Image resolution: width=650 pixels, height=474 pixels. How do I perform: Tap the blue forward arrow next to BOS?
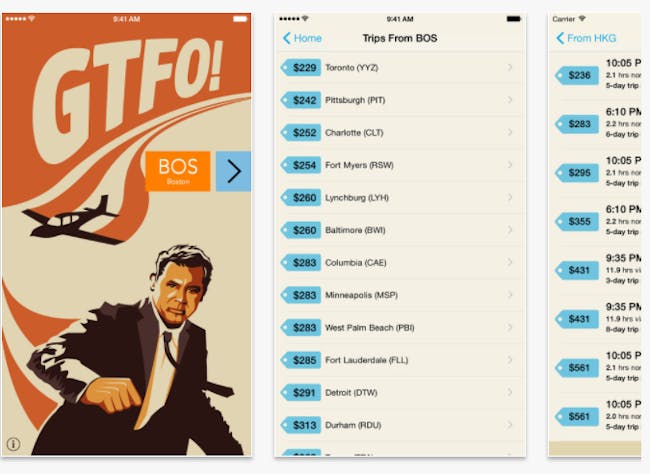pyautogui.click(x=233, y=171)
